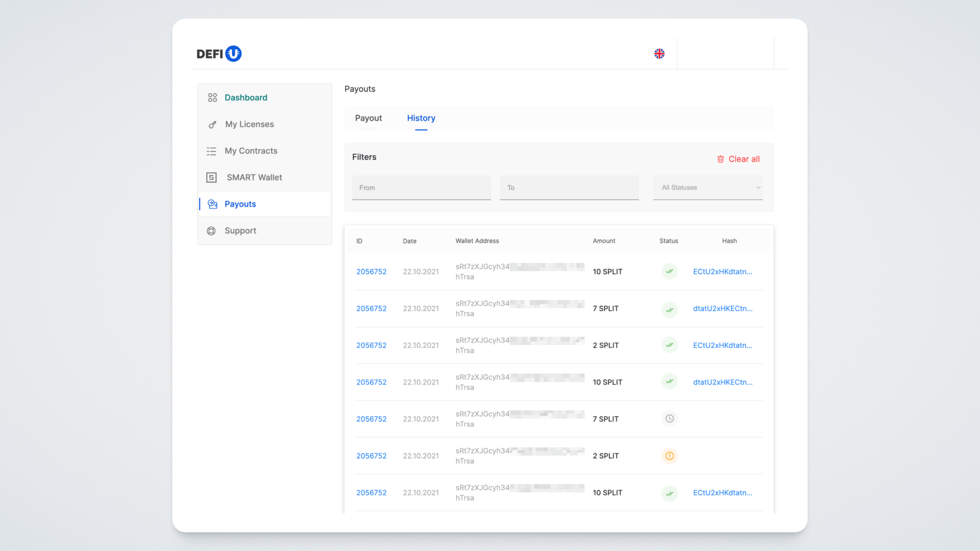Open Payouts in the sidebar

(x=240, y=204)
